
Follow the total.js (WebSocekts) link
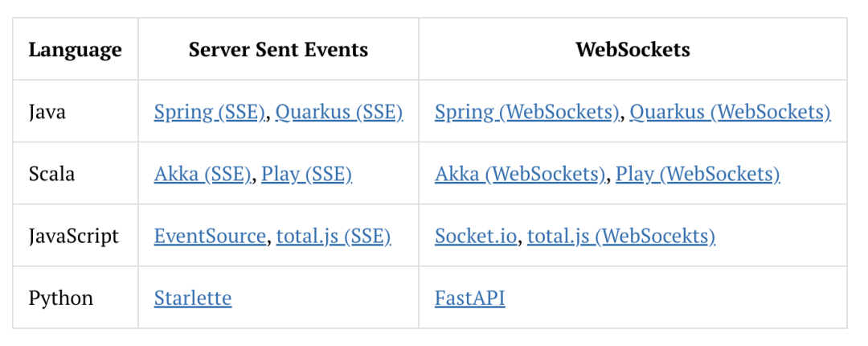621,236
